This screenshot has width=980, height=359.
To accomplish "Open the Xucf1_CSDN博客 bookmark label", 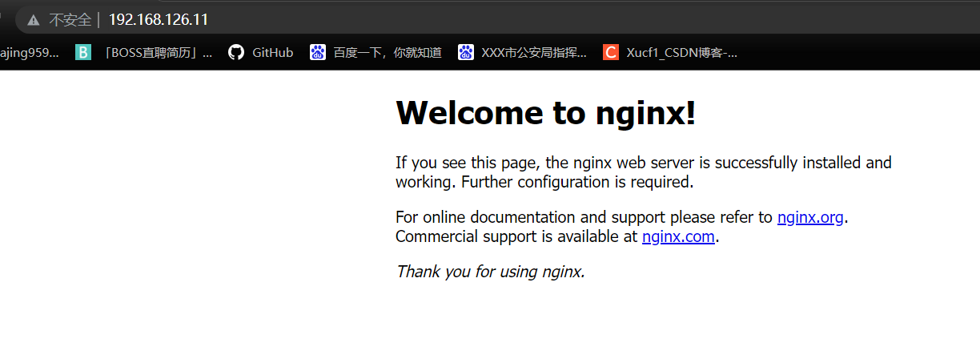I will tap(681, 53).
